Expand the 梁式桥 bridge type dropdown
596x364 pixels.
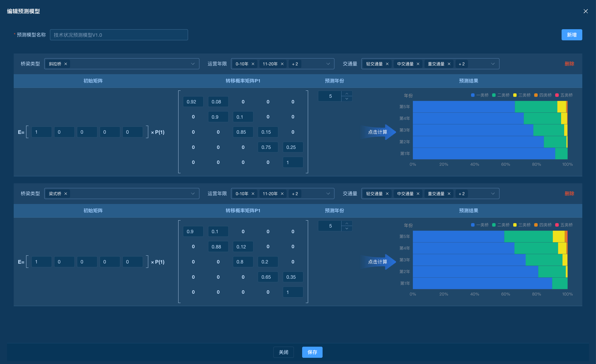(x=193, y=194)
